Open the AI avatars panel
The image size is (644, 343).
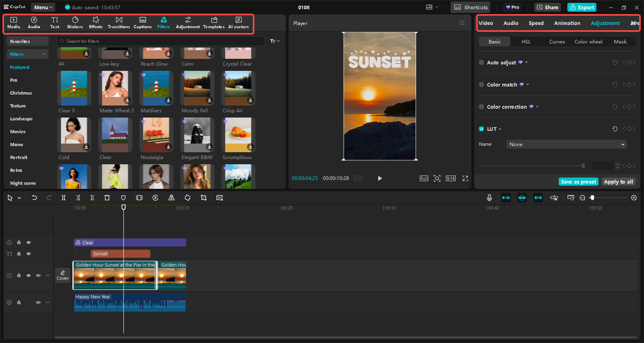point(238,23)
